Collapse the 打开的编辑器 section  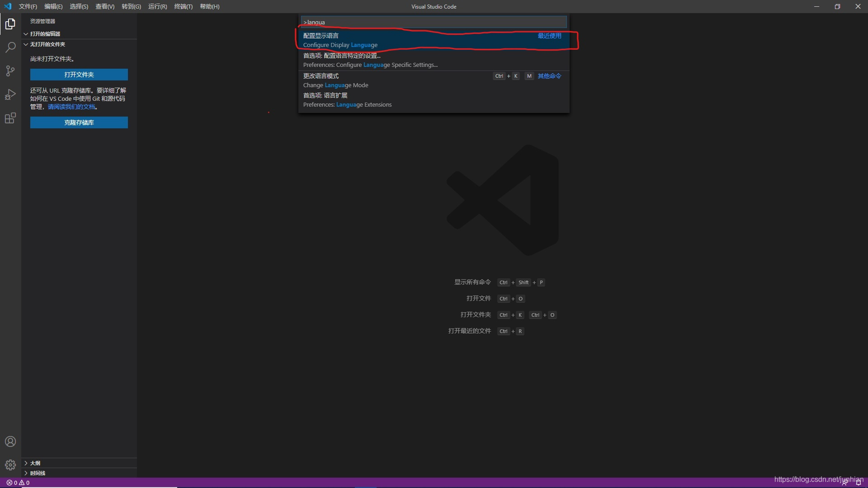79,34
